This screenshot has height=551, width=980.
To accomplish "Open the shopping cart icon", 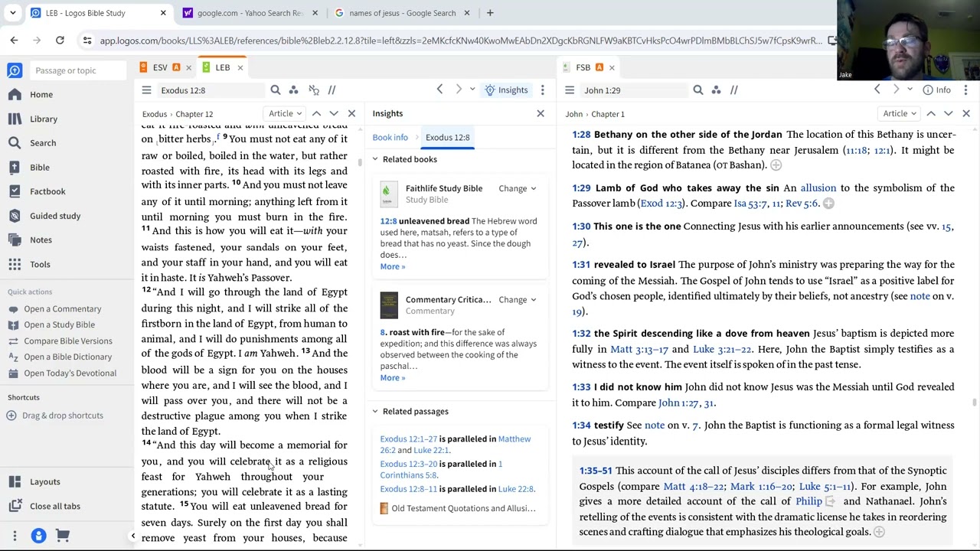I will [x=62, y=536].
